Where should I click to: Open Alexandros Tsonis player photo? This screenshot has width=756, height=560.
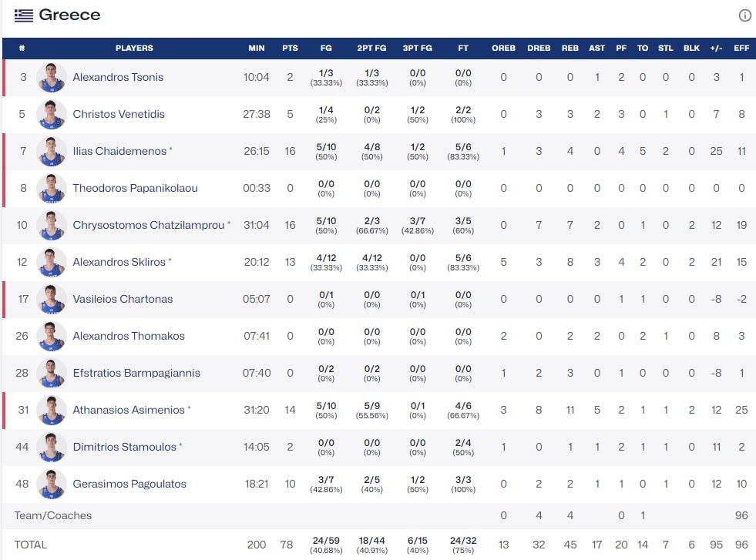click(x=52, y=78)
